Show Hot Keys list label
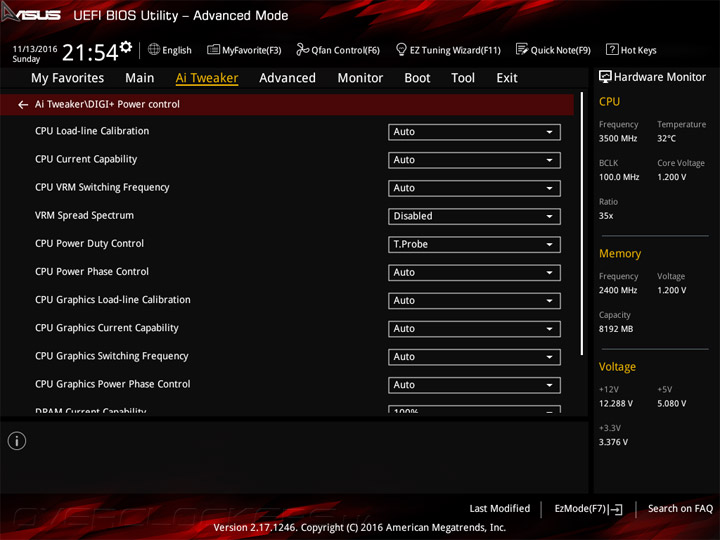 [x=638, y=51]
